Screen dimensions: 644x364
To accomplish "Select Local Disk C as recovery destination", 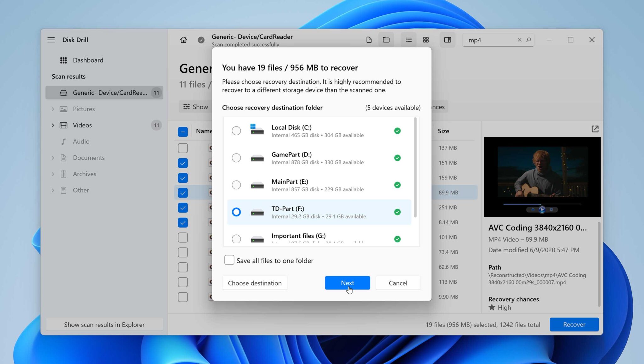I will pos(236,131).
